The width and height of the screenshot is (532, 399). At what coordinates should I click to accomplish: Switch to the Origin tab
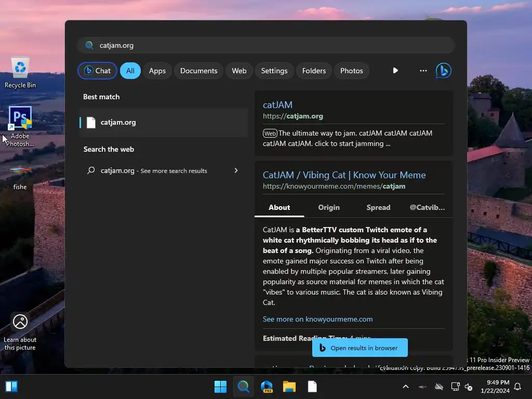point(329,207)
